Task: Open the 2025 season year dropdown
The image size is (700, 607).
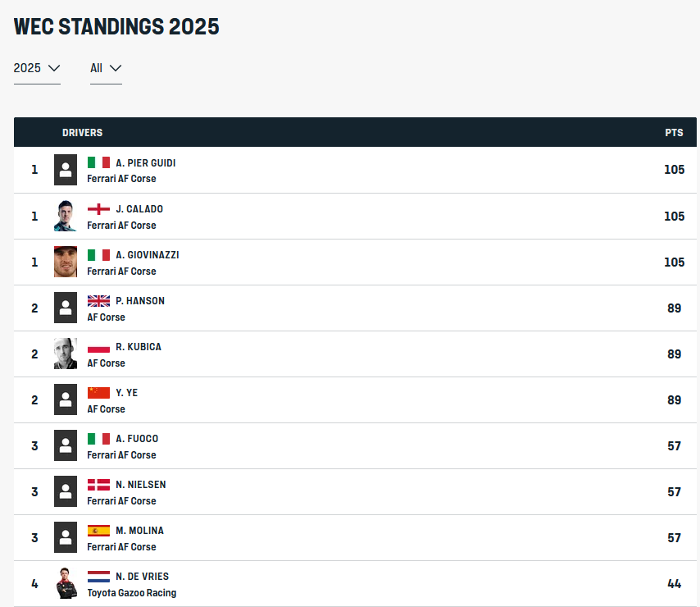Action: (37, 68)
